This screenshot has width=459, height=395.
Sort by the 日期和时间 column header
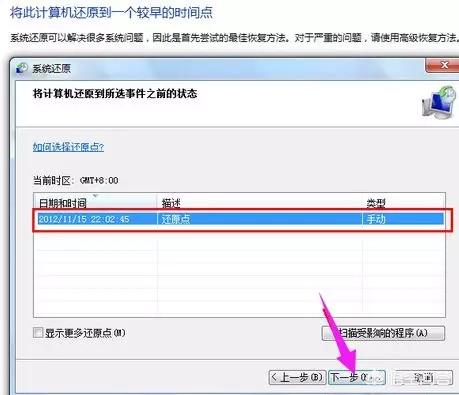[x=95, y=202]
